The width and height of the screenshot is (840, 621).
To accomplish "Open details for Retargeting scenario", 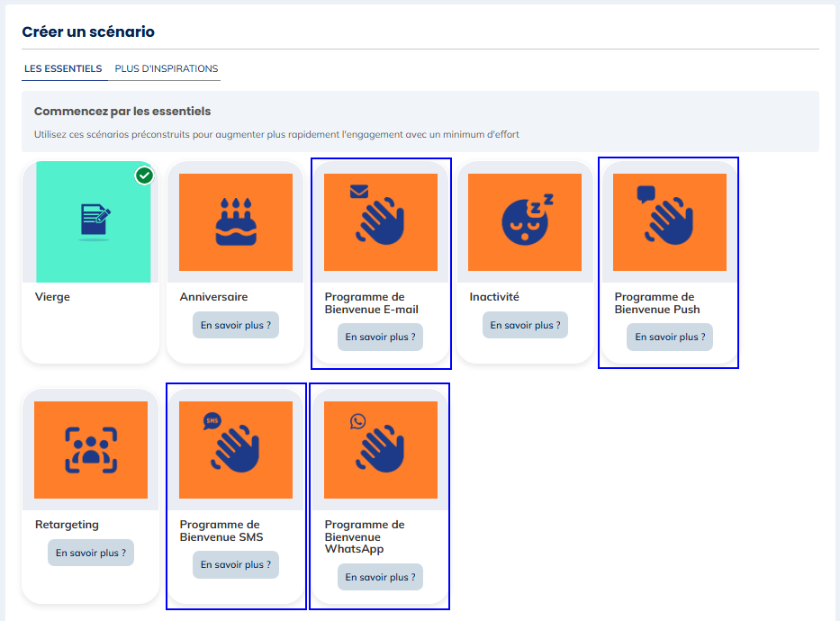I will [90, 552].
